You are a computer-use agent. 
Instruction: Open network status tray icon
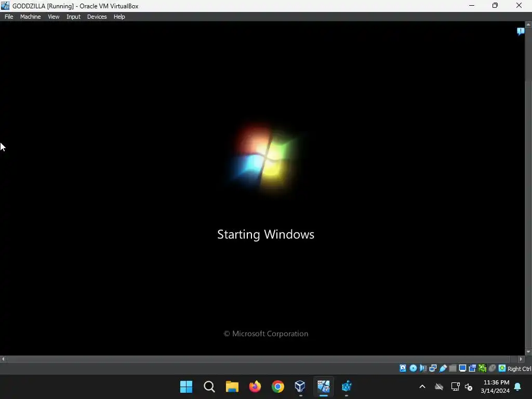tap(455, 387)
